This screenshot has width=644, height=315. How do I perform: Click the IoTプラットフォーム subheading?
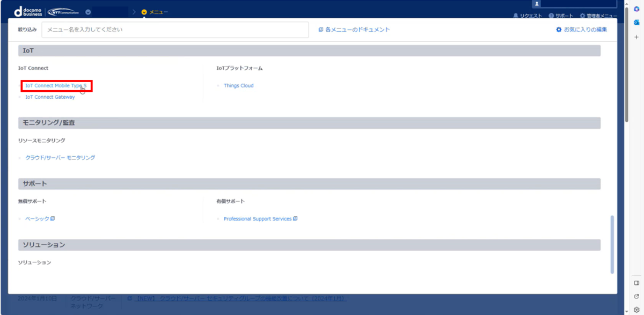coord(239,68)
